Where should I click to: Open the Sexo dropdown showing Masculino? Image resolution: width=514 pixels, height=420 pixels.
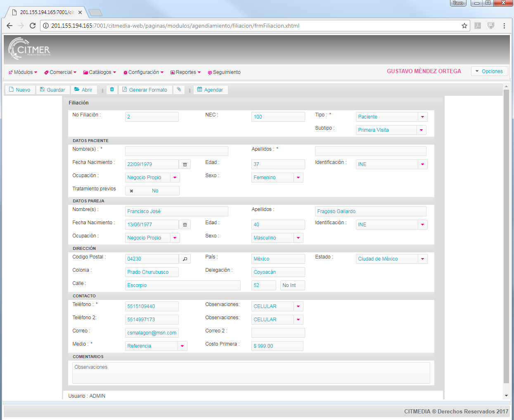(298, 238)
